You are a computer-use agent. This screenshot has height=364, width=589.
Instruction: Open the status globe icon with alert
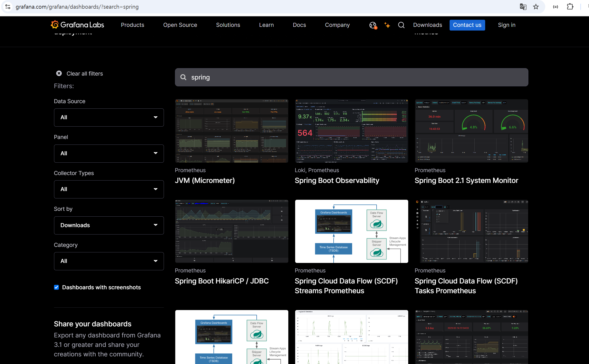pyautogui.click(x=373, y=25)
